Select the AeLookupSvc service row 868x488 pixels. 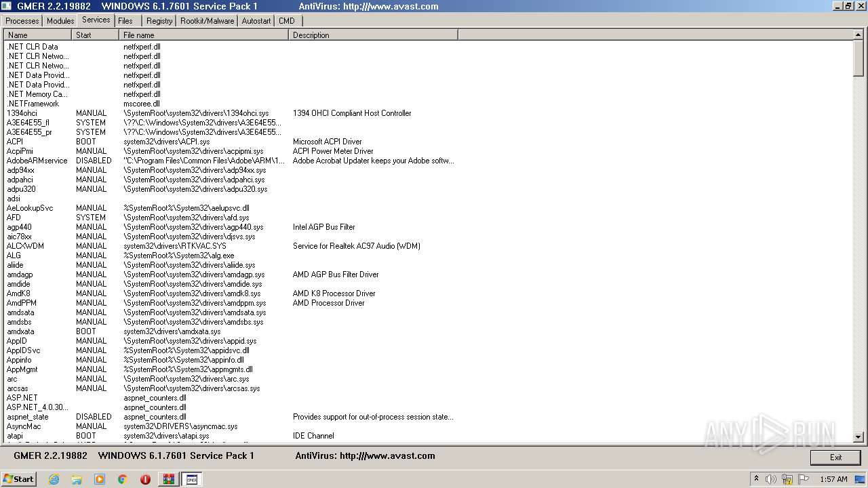click(x=428, y=208)
